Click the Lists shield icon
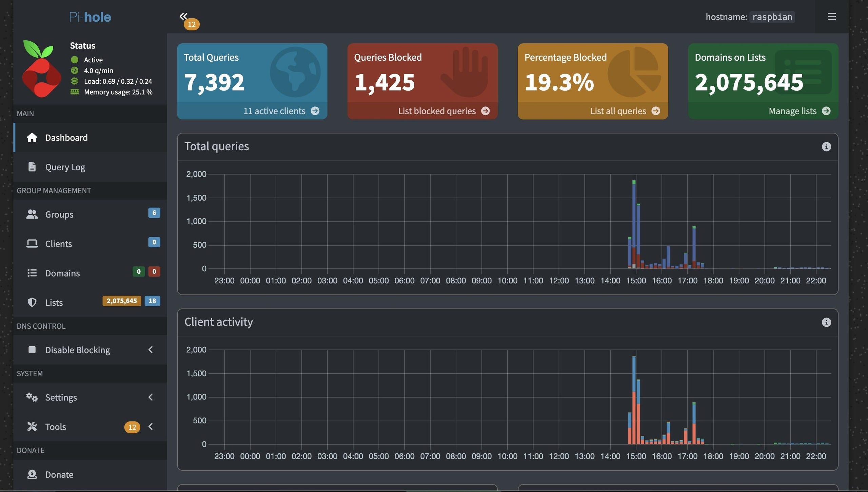This screenshot has height=492, width=868. coord(32,302)
